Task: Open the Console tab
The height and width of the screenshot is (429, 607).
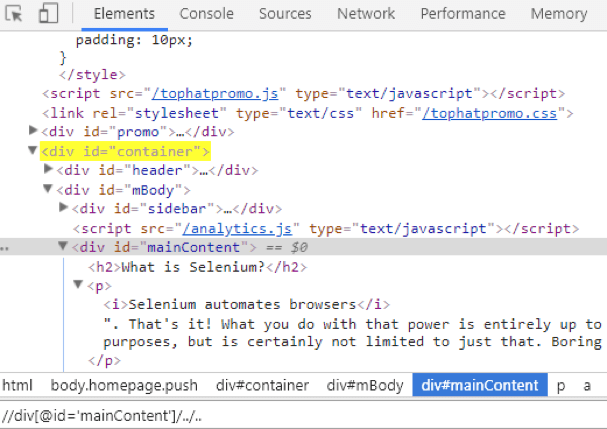Action: click(x=206, y=14)
